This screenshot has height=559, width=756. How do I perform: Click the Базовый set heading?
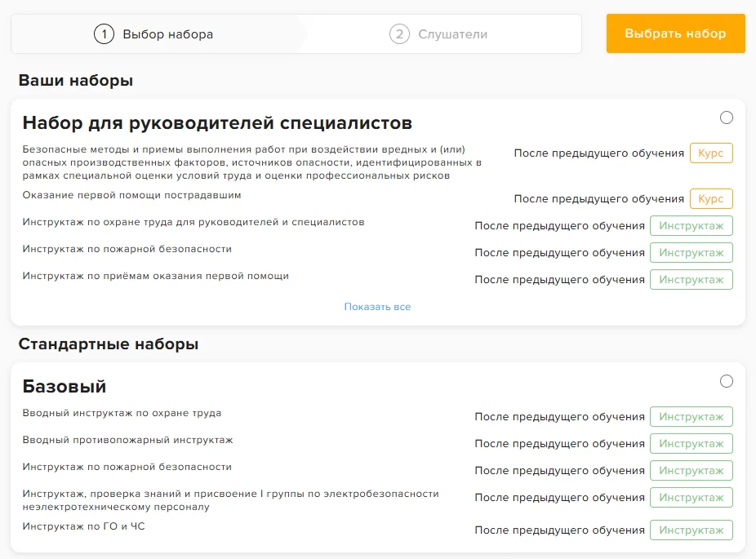coord(64,387)
